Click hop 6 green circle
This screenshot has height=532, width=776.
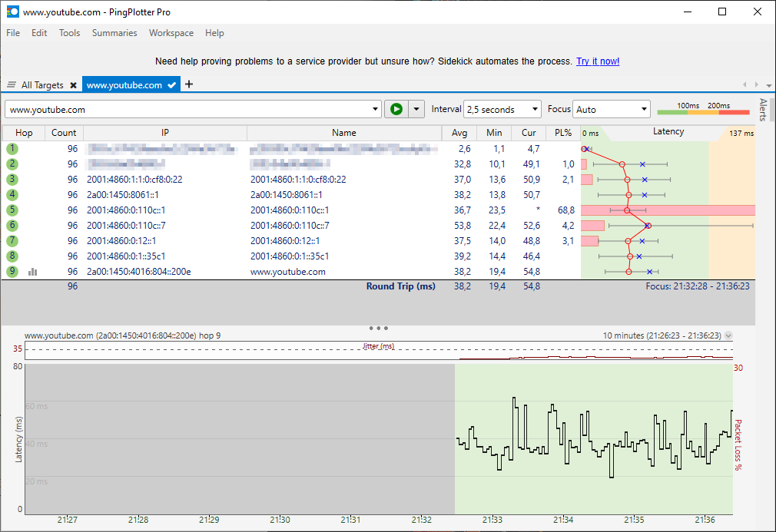[x=12, y=226]
